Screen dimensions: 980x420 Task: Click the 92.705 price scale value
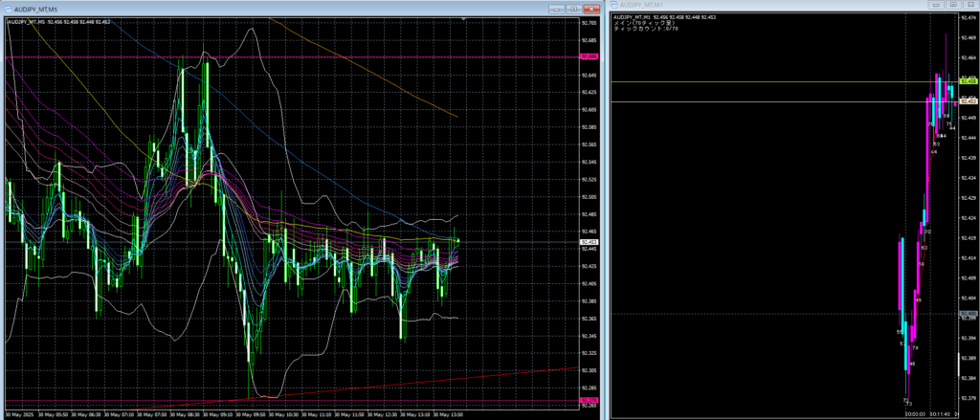[590, 23]
